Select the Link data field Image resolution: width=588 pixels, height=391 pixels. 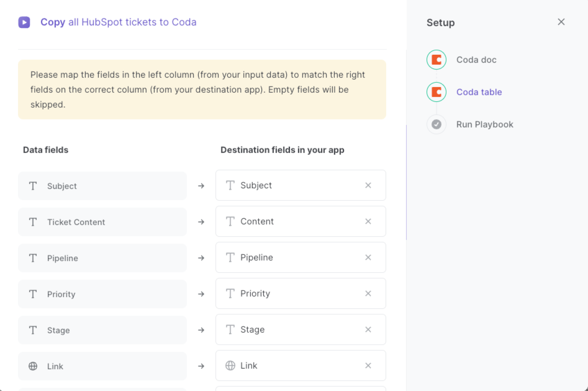[x=102, y=366]
